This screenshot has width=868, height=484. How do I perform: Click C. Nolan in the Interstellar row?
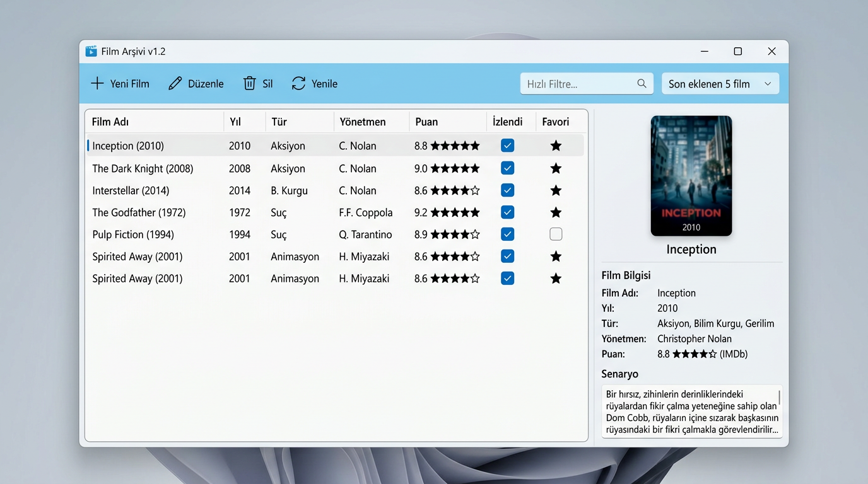(x=358, y=190)
